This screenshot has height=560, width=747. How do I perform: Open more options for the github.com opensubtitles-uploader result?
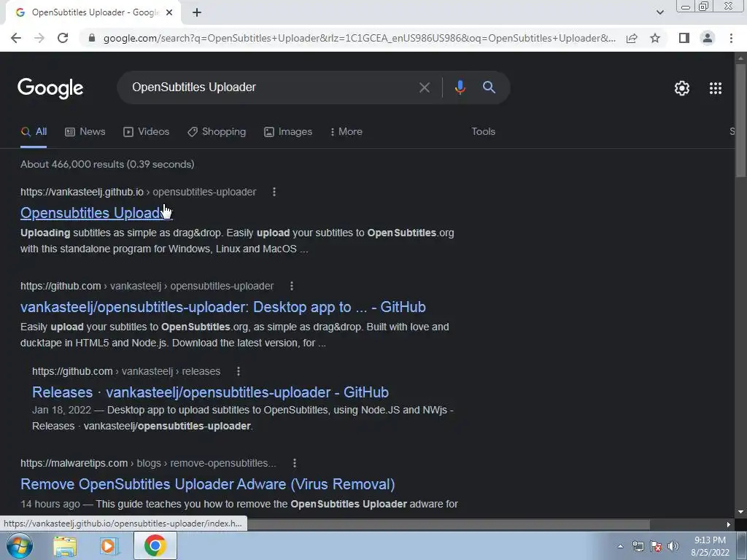coord(292,286)
